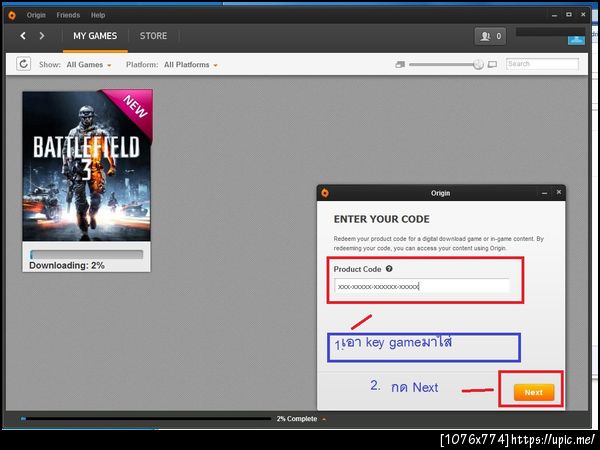Minimize the Origin code dialog

[x=545, y=193]
